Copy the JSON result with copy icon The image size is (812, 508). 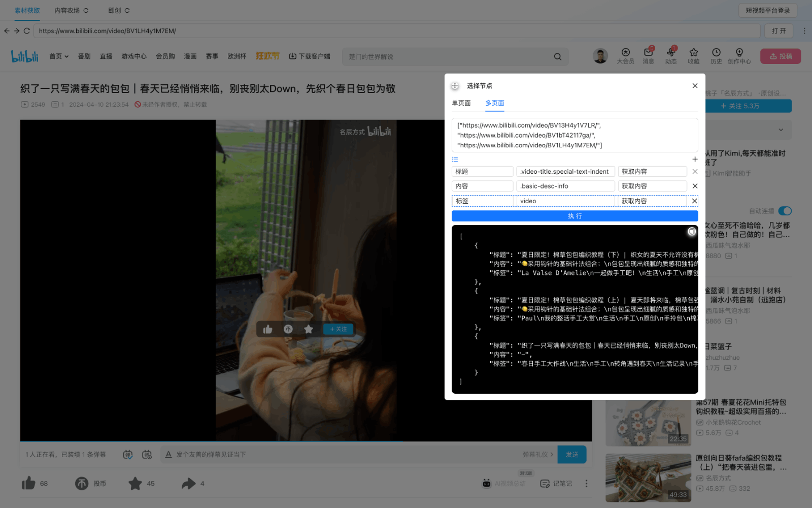(691, 232)
